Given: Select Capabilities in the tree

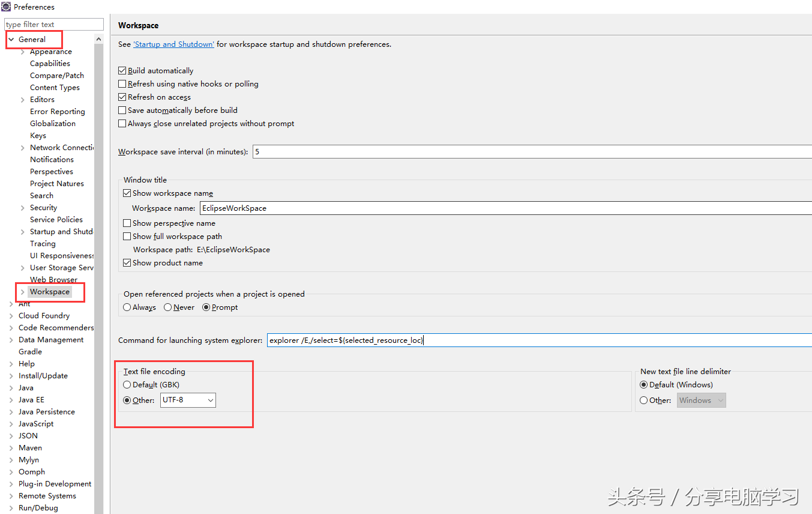Looking at the screenshot, I should (50, 64).
